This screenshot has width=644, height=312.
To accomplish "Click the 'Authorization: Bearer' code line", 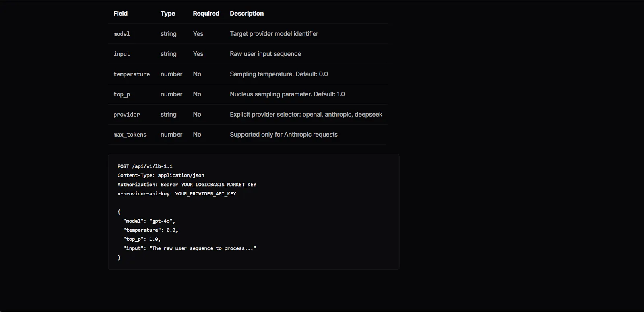I will coord(187,185).
